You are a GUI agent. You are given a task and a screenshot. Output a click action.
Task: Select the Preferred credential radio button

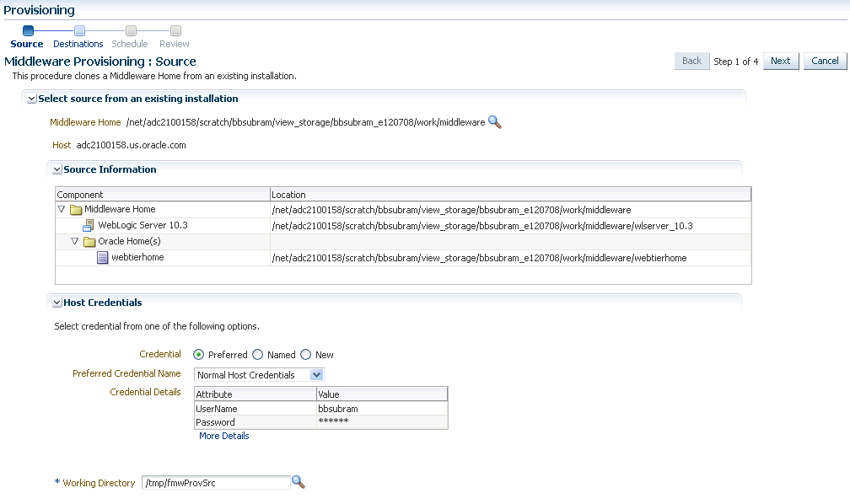pos(198,355)
